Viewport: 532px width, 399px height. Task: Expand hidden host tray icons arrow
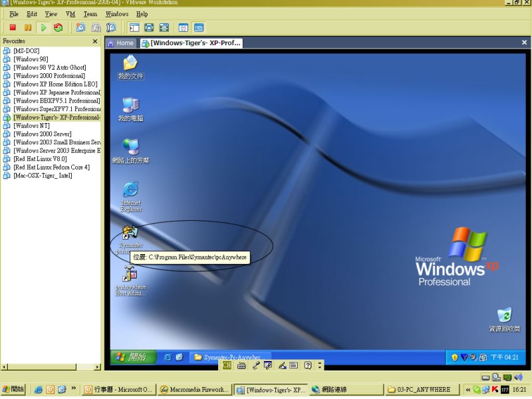(x=468, y=390)
